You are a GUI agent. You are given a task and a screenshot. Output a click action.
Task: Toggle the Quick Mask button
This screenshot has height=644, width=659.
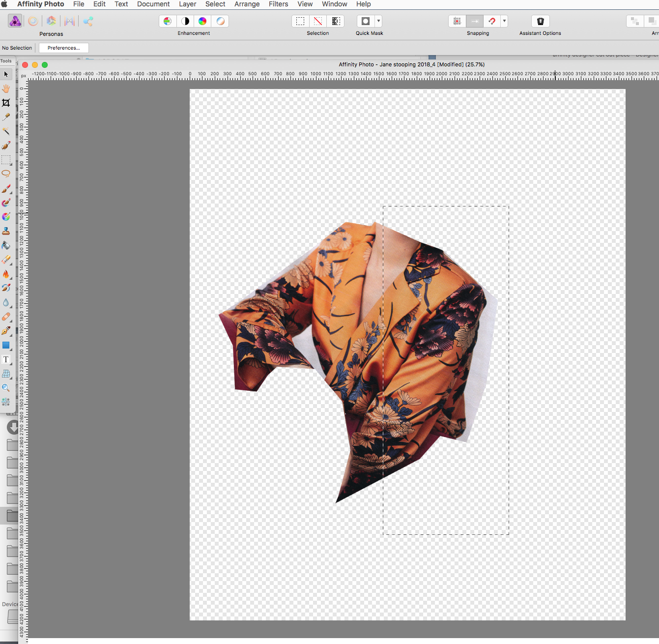pos(365,21)
